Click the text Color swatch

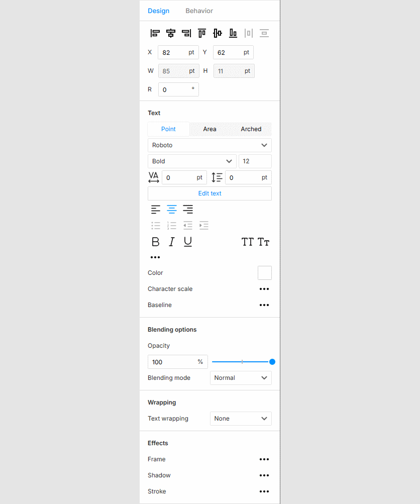click(x=265, y=273)
